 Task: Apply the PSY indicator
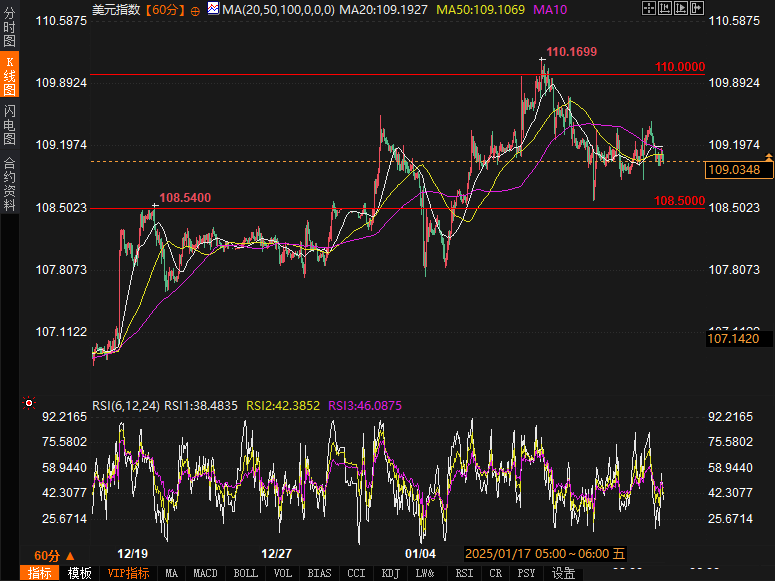click(x=526, y=573)
